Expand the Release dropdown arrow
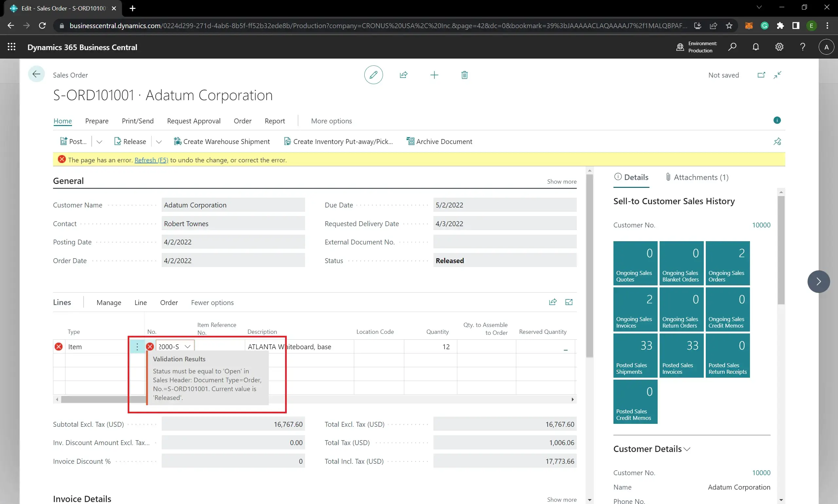838x504 pixels. coord(159,142)
